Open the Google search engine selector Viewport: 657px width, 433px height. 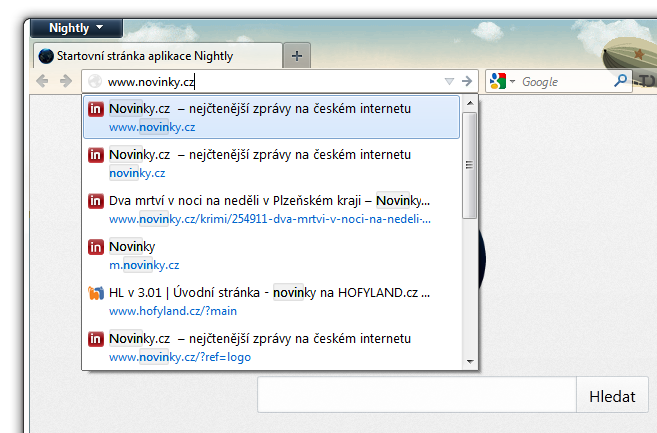coord(502,81)
